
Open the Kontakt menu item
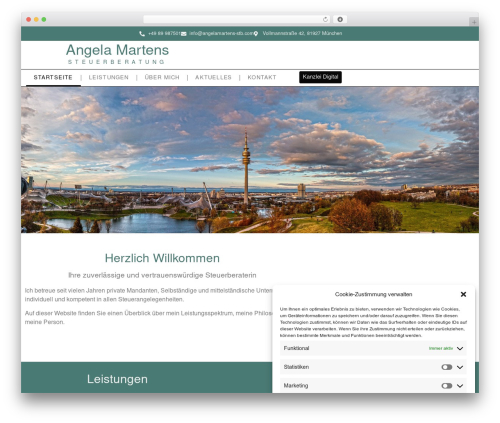pyautogui.click(x=262, y=77)
